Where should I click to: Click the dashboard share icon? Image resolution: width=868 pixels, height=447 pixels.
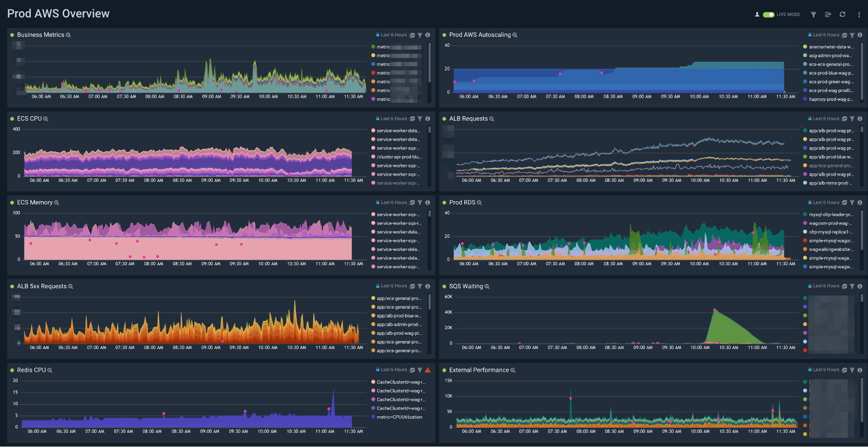(828, 15)
